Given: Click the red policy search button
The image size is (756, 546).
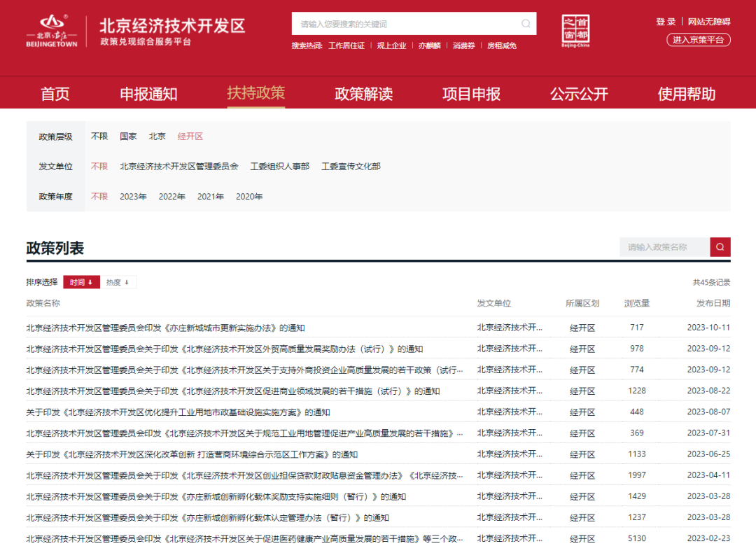Looking at the screenshot, I should tap(720, 247).
